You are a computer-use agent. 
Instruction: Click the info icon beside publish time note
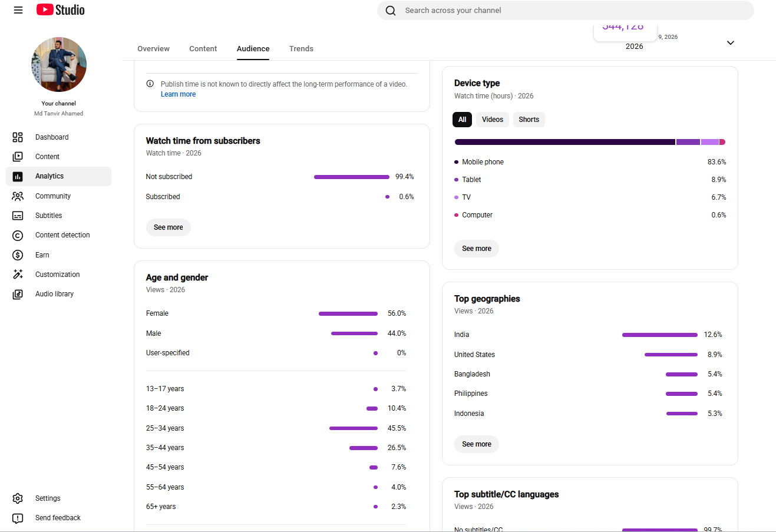tap(150, 84)
